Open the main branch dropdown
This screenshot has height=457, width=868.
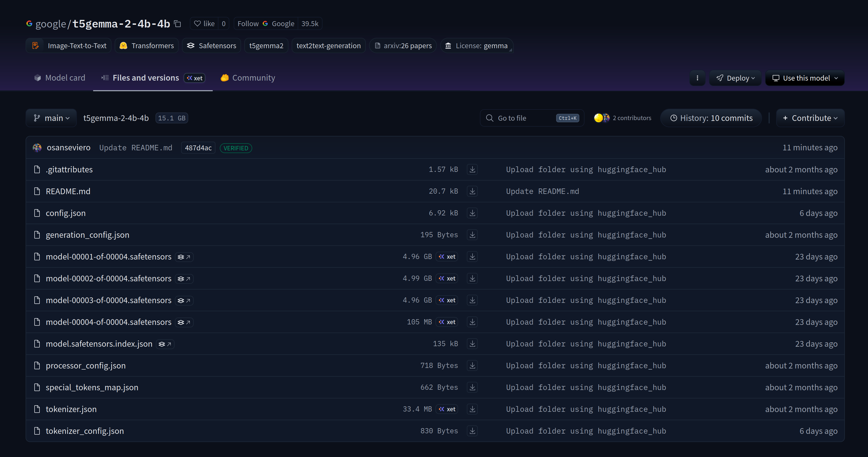click(x=51, y=118)
